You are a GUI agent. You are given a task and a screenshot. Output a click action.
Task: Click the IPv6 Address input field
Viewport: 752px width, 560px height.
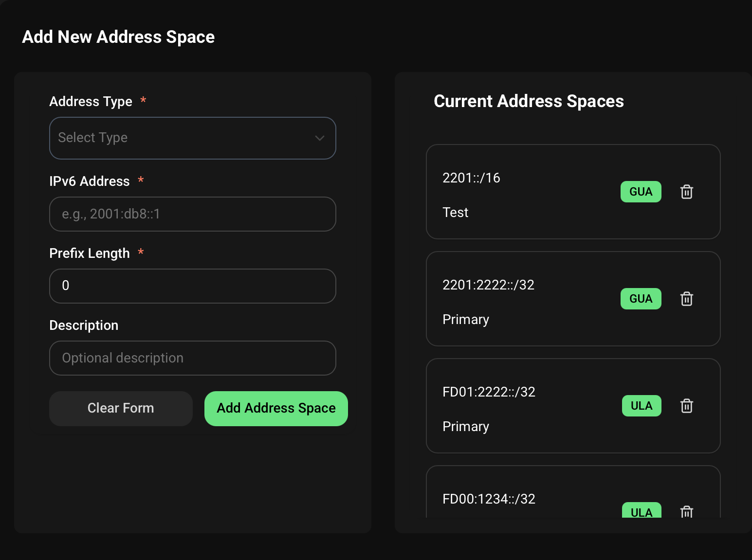click(x=193, y=214)
